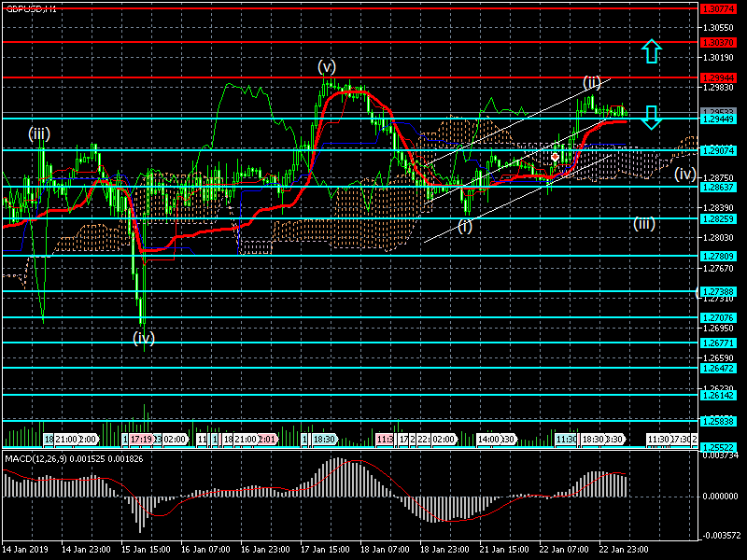Click the pink 17:19 event marker
This screenshot has height=560, width=747.
[142, 439]
